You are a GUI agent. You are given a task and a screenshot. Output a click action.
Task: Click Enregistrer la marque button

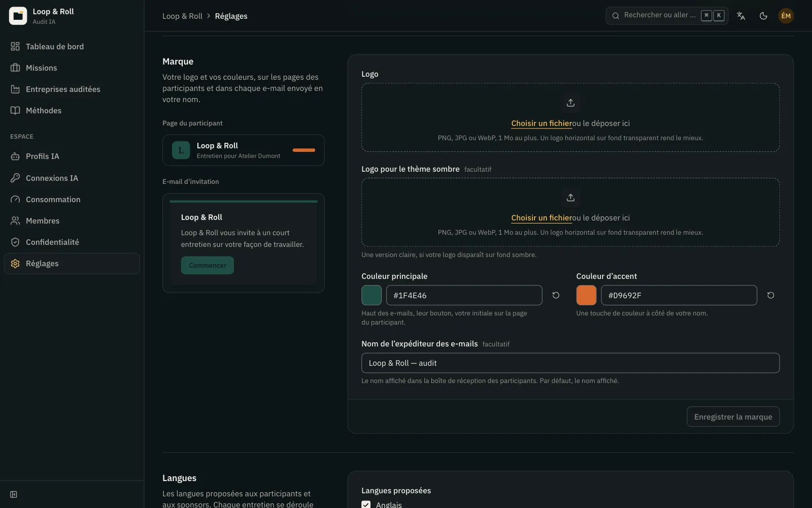733,417
